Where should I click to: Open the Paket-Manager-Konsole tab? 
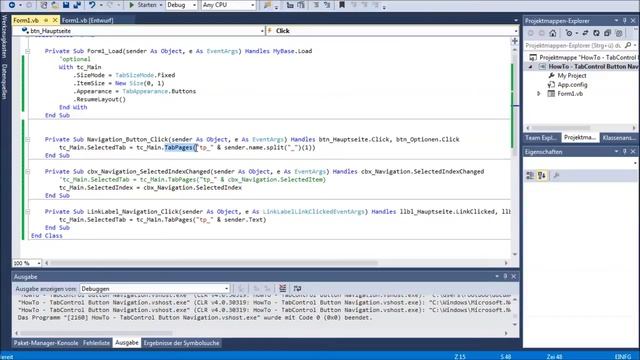click(x=46, y=343)
